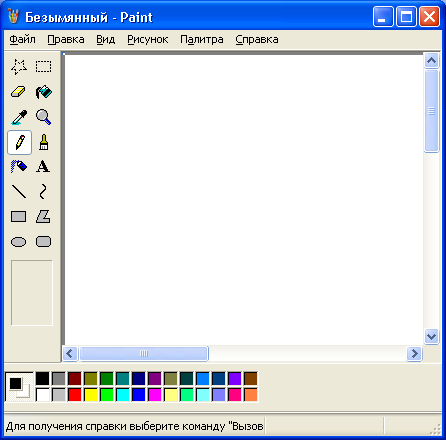
Task: Activate the Magnifier tool
Action: (44, 117)
